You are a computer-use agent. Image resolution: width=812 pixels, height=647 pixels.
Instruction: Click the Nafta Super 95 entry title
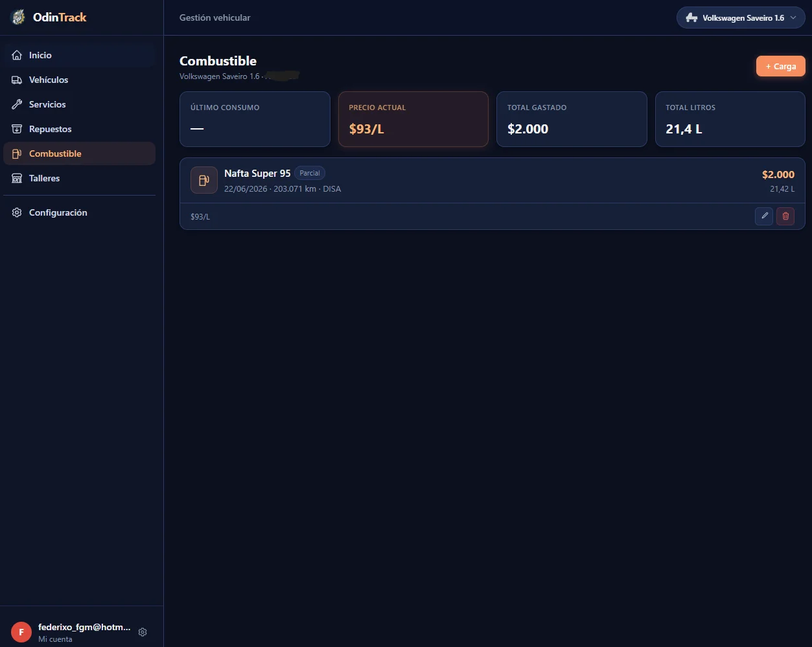pyautogui.click(x=257, y=174)
